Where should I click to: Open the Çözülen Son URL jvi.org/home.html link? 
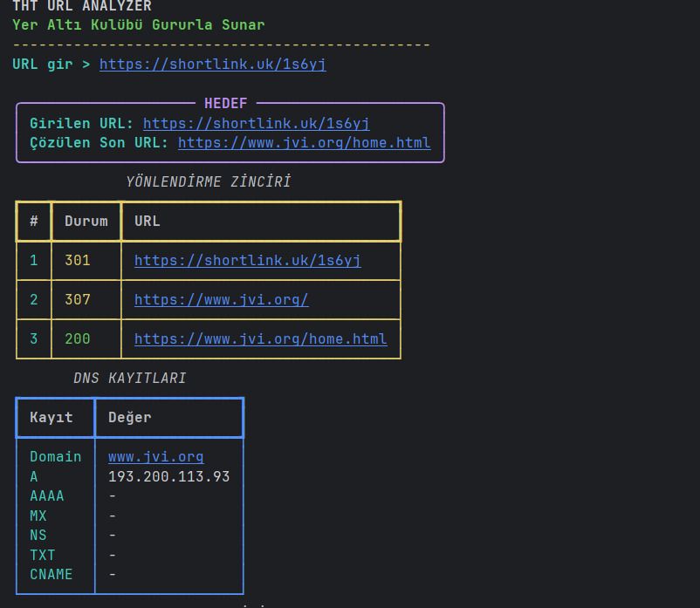[x=305, y=143]
